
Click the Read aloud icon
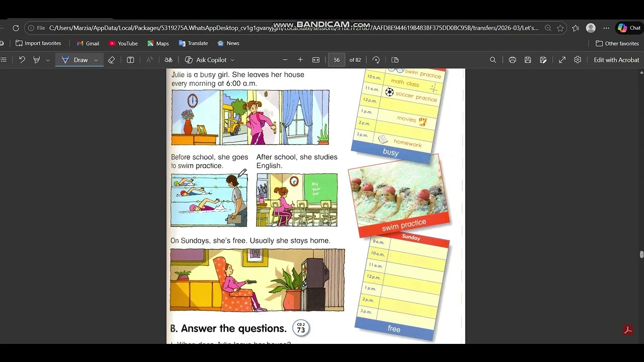pos(149,60)
